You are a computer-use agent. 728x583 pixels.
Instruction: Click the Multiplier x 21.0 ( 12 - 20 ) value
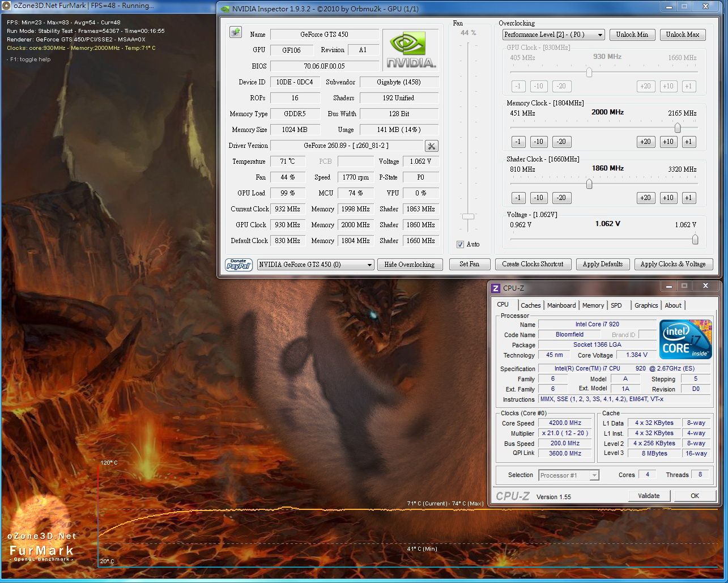[x=565, y=433]
